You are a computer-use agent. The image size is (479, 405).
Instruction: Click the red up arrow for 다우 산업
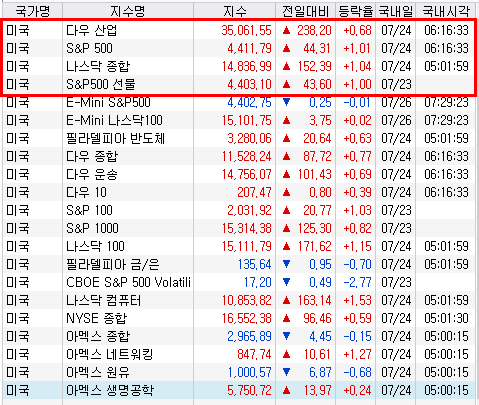(286, 30)
